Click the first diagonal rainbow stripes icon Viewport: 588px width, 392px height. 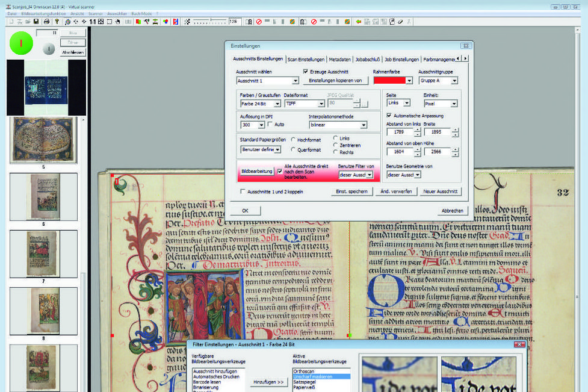coord(292,22)
